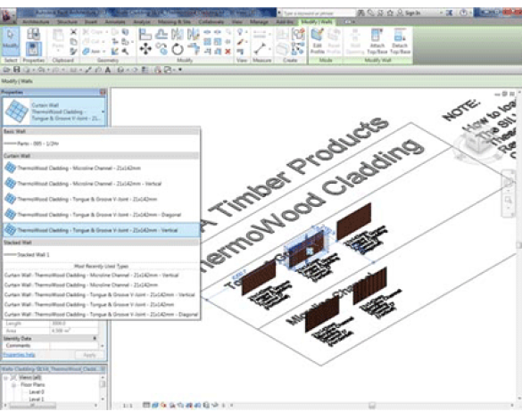Click the Visual Style icon in view control bar
This screenshot has width=522, height=420.
155,405
